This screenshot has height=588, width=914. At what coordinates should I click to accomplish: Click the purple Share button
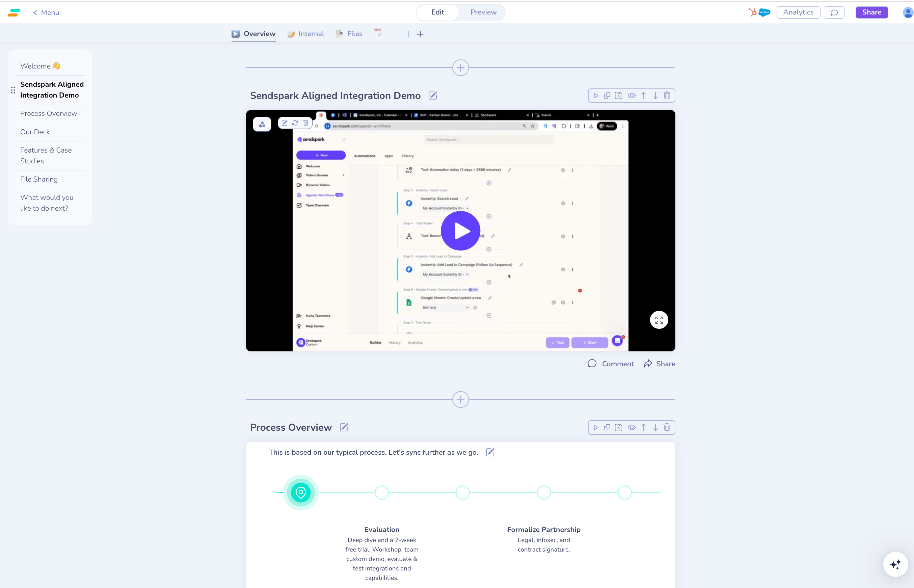pyautogui.click(x=871, y=12)
